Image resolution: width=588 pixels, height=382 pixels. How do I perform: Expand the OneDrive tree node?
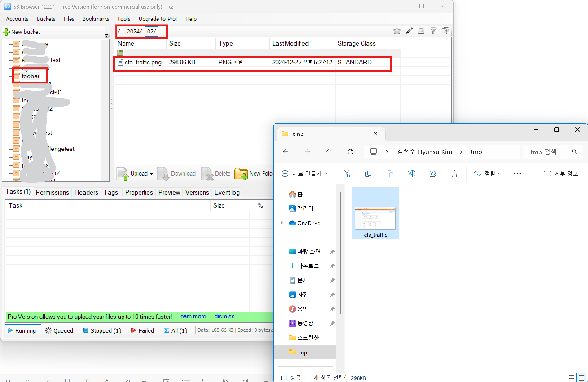(281, 223)
